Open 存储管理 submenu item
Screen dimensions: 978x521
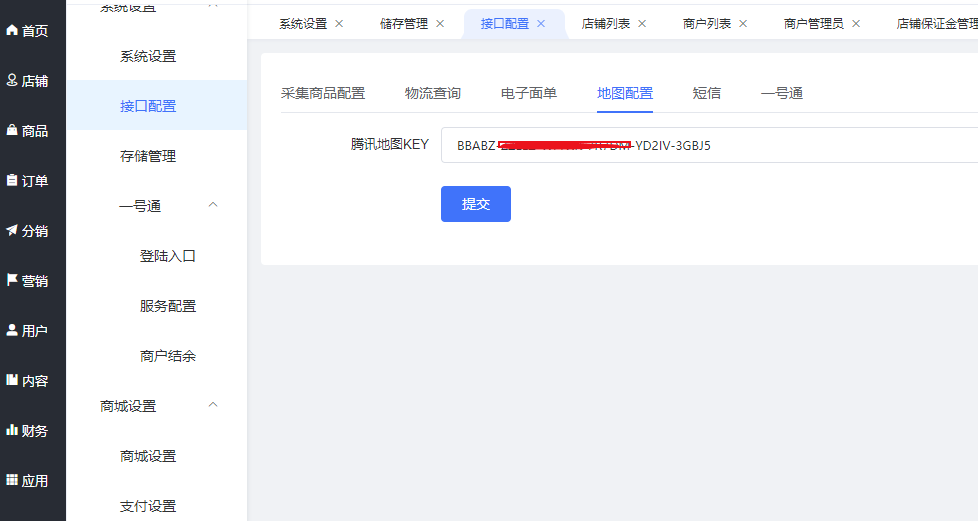148,156
